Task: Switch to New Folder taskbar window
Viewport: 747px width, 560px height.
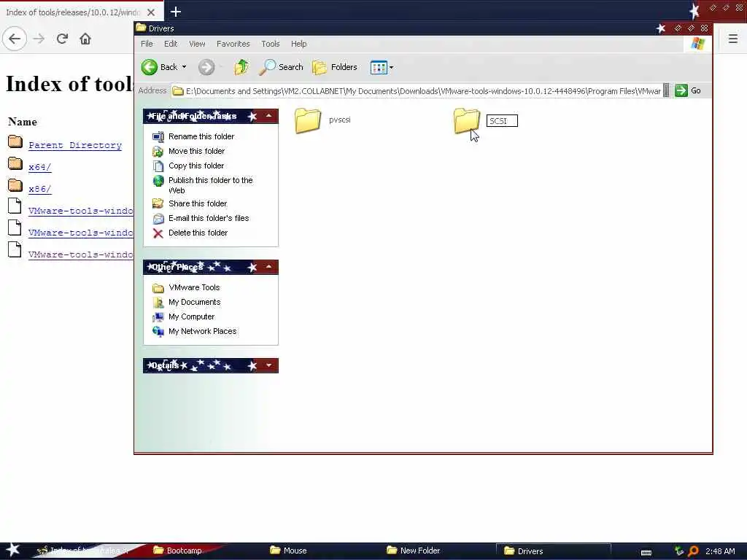Action: tap(413, 551)
